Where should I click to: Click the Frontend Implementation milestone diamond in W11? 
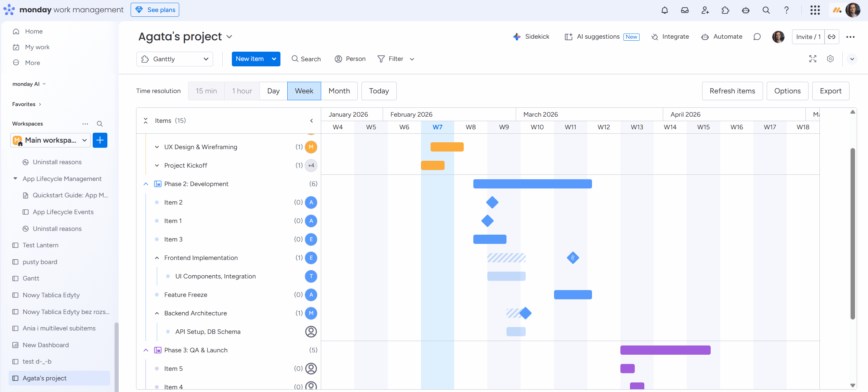click(573, 258)
